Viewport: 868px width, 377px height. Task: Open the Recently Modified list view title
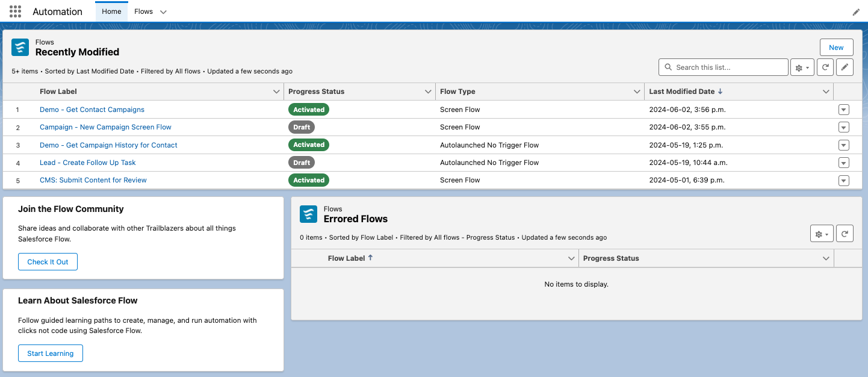77,52
